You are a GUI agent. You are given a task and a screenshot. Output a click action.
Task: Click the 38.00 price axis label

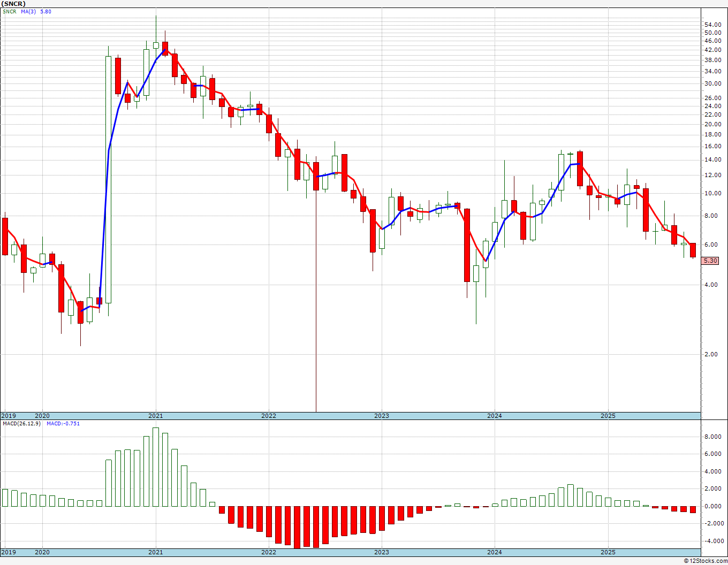tap(712, 60)
